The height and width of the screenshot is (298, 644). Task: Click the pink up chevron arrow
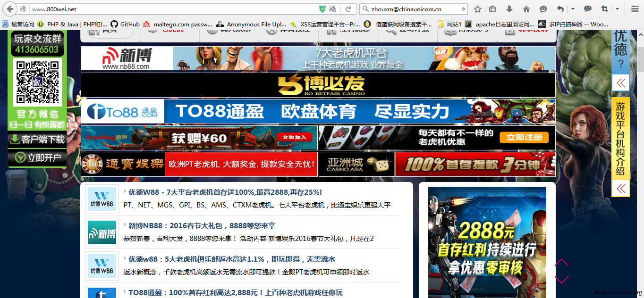(562, 263)
